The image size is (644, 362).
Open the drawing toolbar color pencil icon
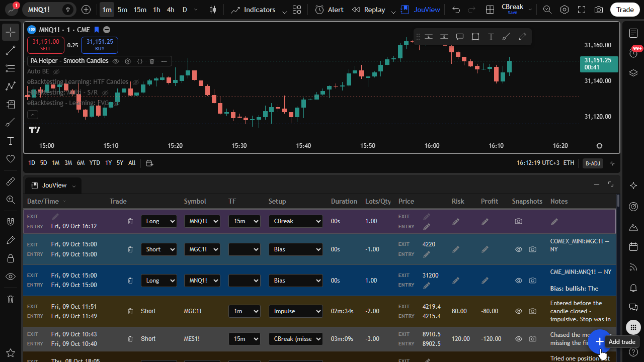point(522,37)
